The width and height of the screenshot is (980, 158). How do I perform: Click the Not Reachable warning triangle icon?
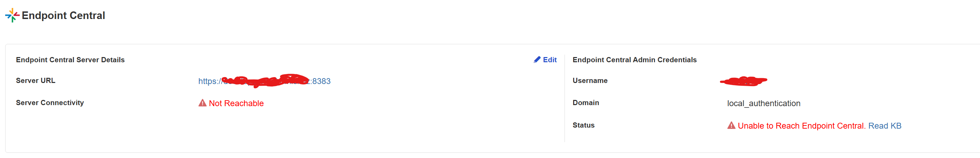[202, 103]
